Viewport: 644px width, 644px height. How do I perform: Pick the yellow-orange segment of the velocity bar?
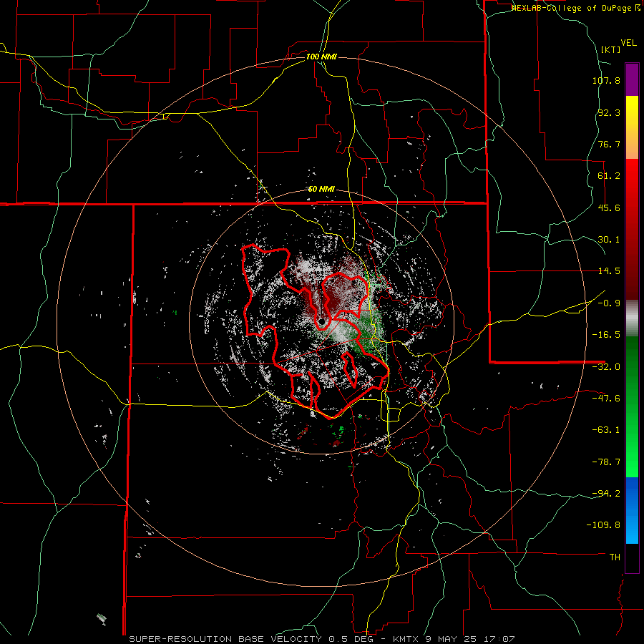pos(632,127)
